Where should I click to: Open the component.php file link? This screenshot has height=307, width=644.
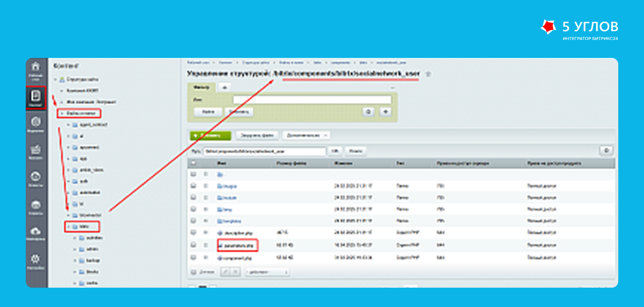237,258
